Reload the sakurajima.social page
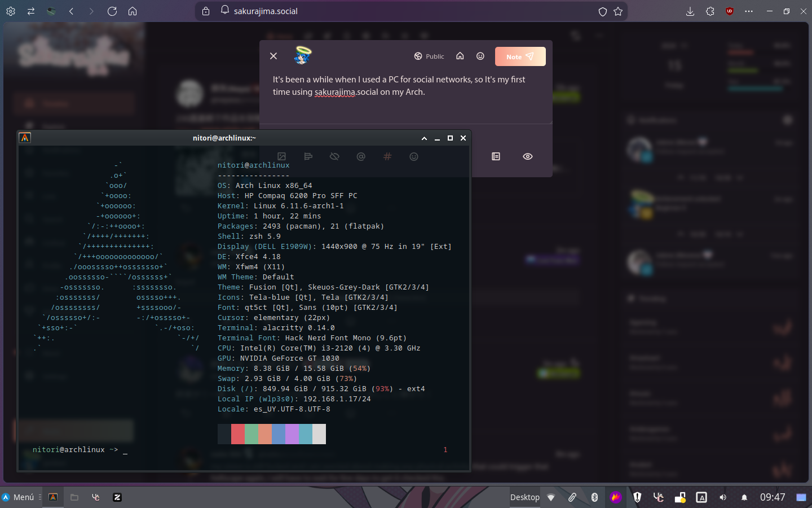Screen dimensions: 812x508 (112, 11)
